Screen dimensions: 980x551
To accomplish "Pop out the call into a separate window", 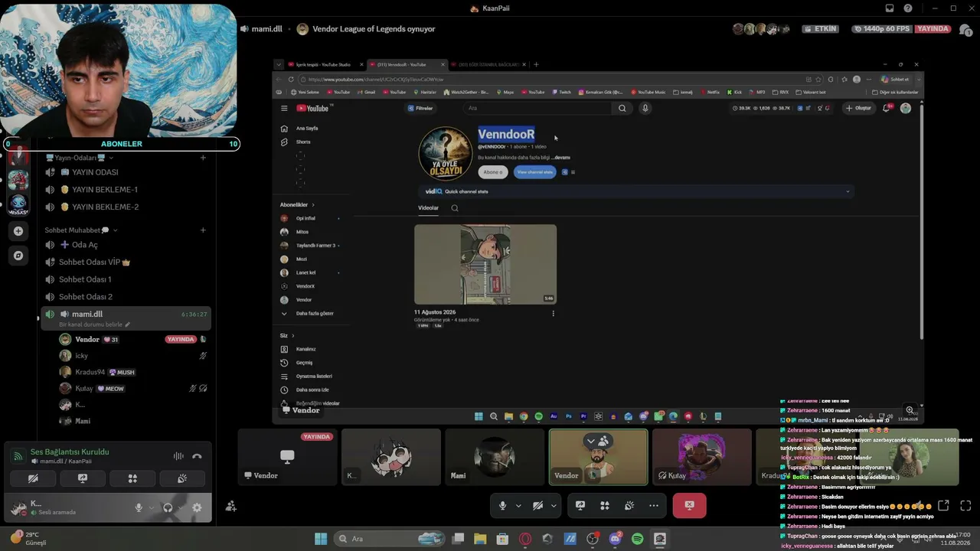I will coord(943,505).
